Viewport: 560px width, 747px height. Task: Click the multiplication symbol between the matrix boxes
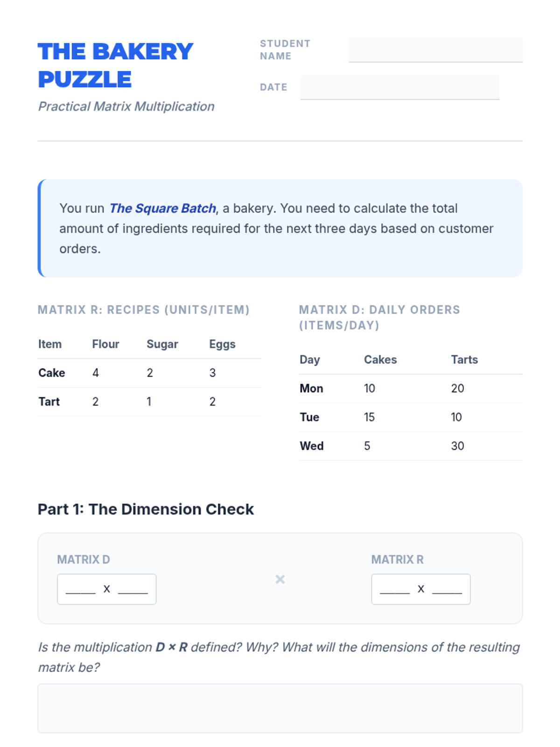tap(280, 579)
